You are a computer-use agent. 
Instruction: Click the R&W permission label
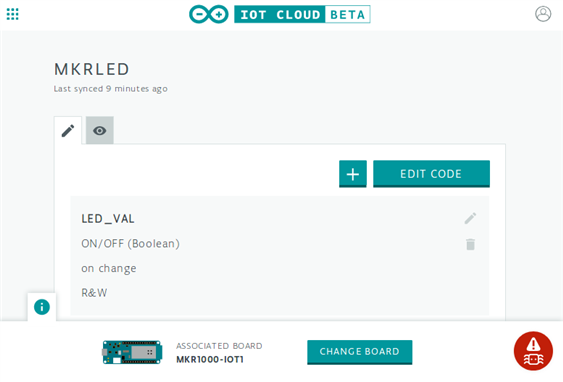[x=94, y=293]
